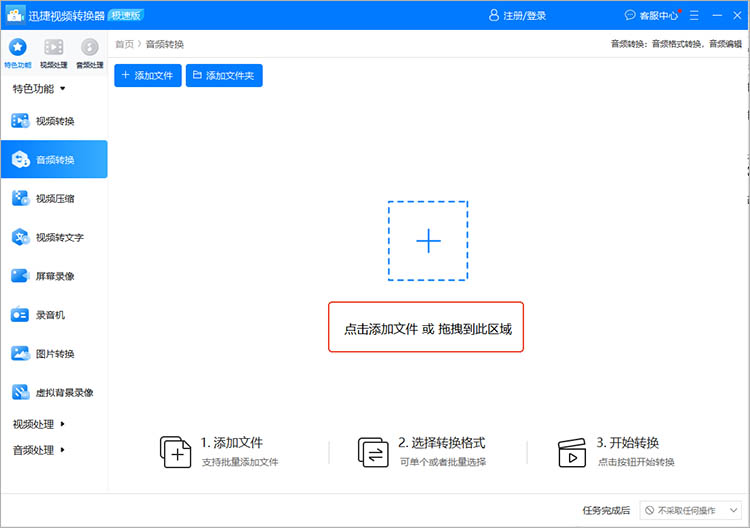Click the 任务完成后 label
Image resolution: width=750 pixels, height=528 pixels.
606,510
